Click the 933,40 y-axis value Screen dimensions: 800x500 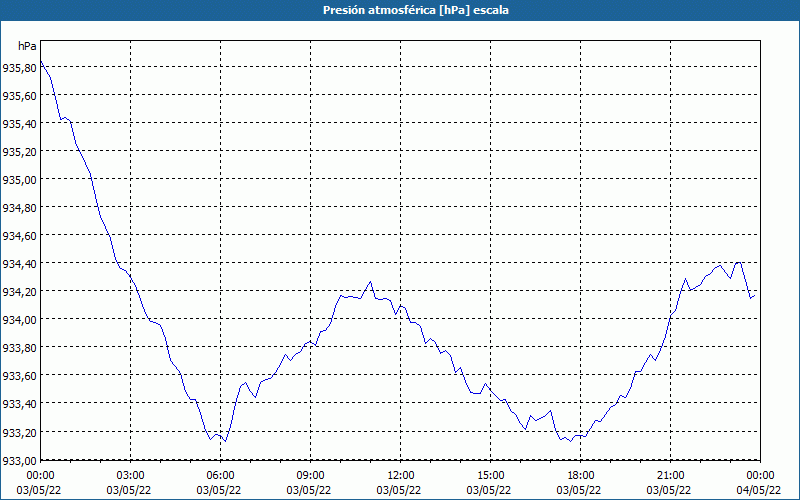(18, 404)
